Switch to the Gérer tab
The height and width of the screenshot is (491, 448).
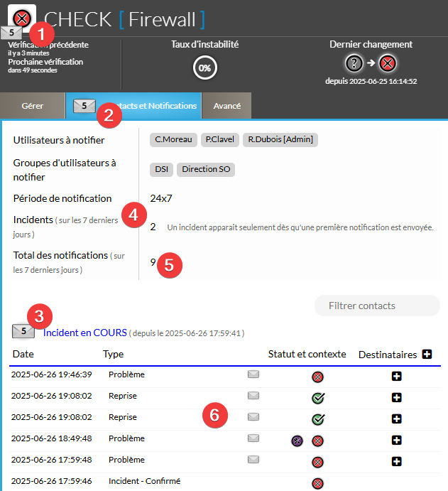coord(33,106)
